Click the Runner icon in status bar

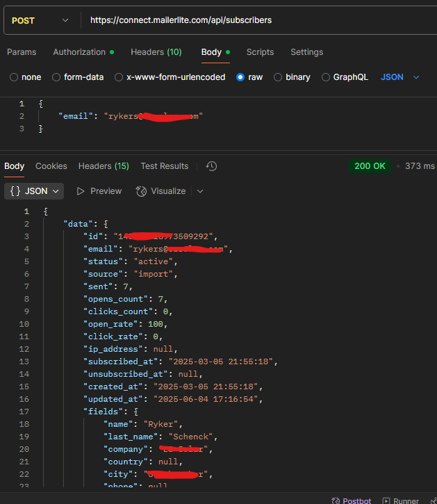(x=386, y=501)
